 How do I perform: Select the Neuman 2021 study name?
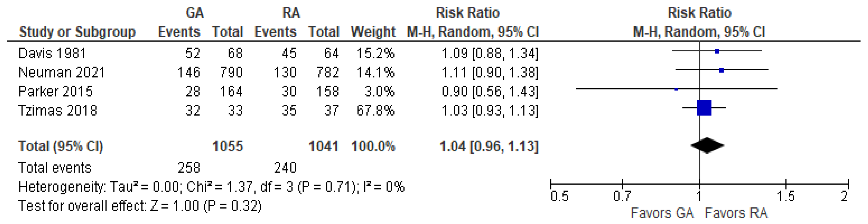tap(61, 72)
